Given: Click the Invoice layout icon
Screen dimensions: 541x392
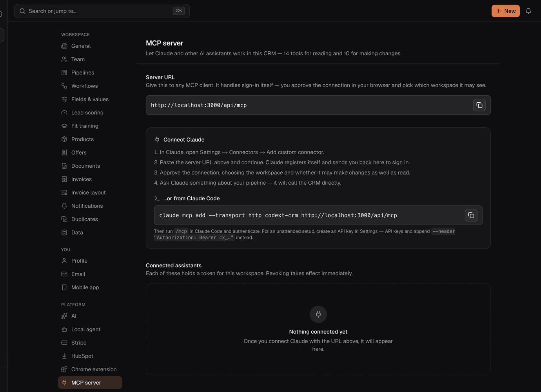Looking at the screenshot, I should pyautogui.click(x=64, y=192).
